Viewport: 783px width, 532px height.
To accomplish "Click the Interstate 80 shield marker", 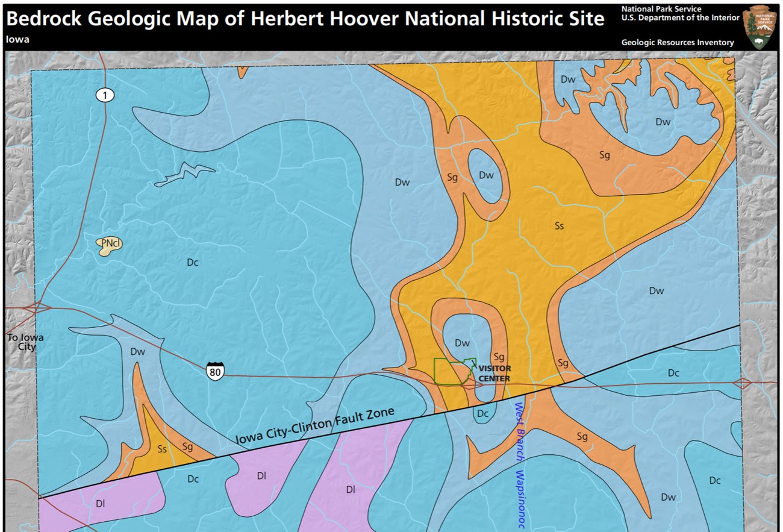I will click(x=215, y=371).
